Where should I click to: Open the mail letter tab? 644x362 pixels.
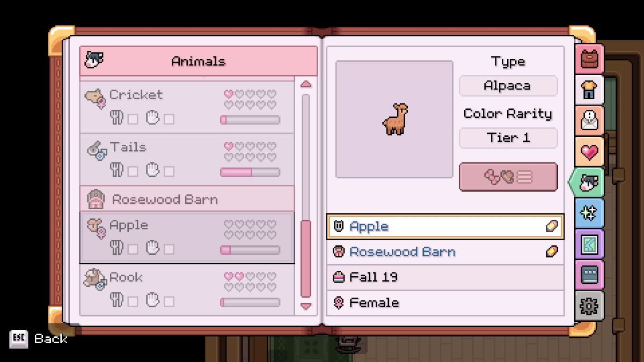(590, 121)
